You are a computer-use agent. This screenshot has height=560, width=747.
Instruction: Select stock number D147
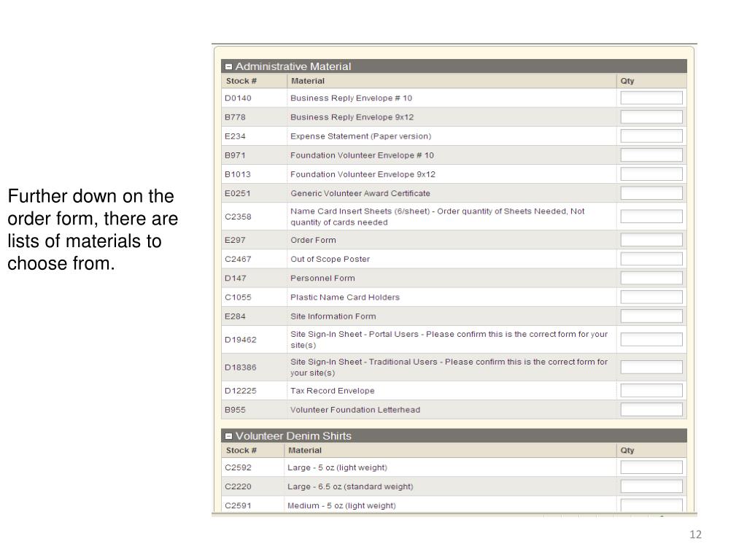(x=236, y=278)
